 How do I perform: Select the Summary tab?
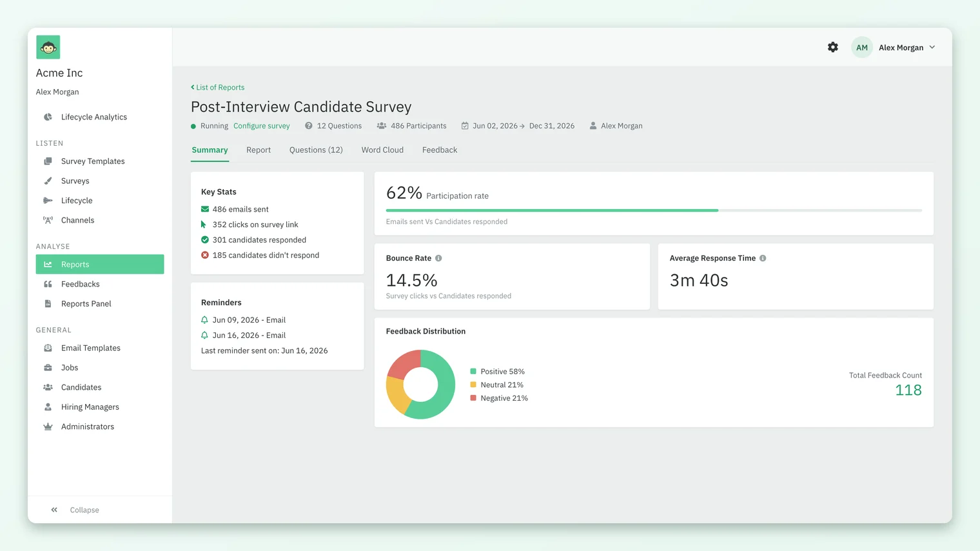(x=210, y=150)
